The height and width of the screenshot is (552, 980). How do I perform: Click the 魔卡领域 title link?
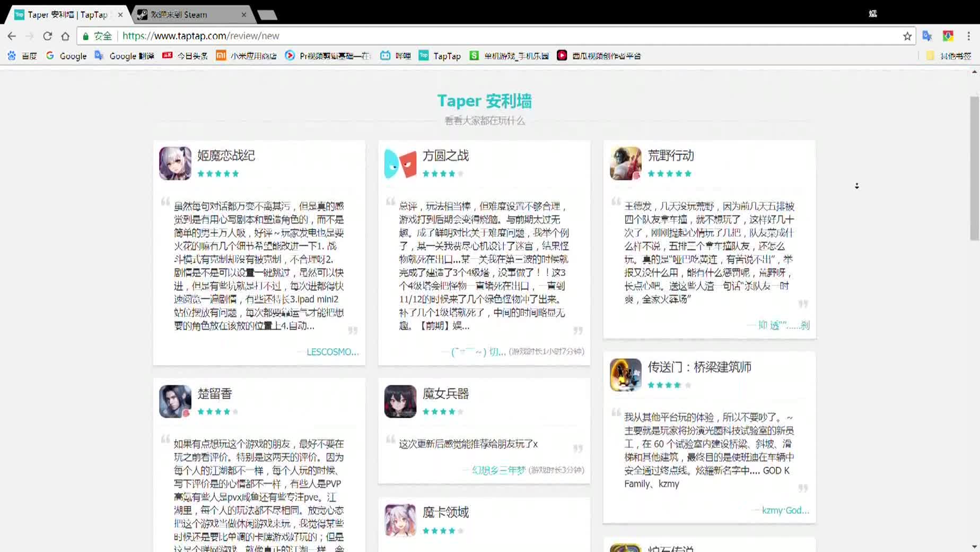(445, 512)
